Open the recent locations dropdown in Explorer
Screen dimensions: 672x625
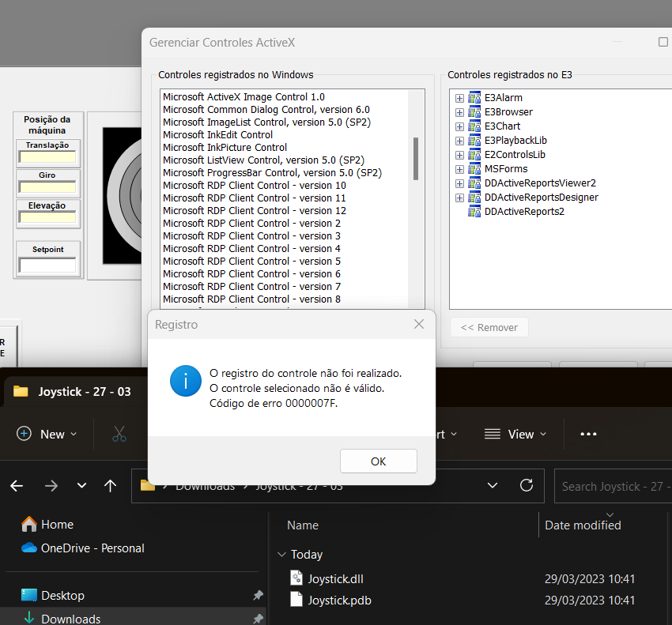[81, 486]
